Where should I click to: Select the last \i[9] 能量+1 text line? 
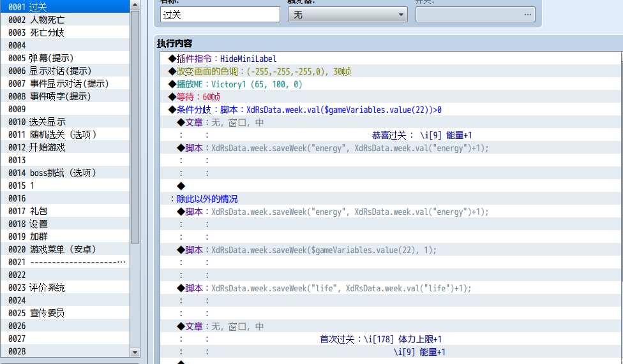(391, 352)
